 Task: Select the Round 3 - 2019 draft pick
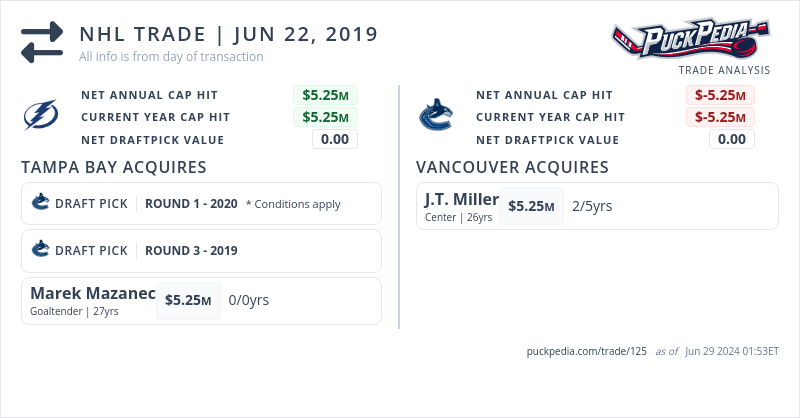tap(191, 250)
